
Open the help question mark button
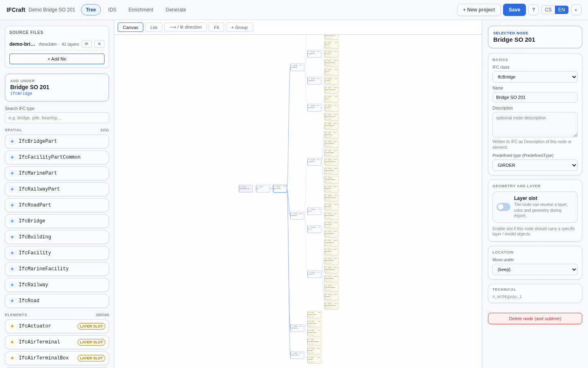click(533, 10)
